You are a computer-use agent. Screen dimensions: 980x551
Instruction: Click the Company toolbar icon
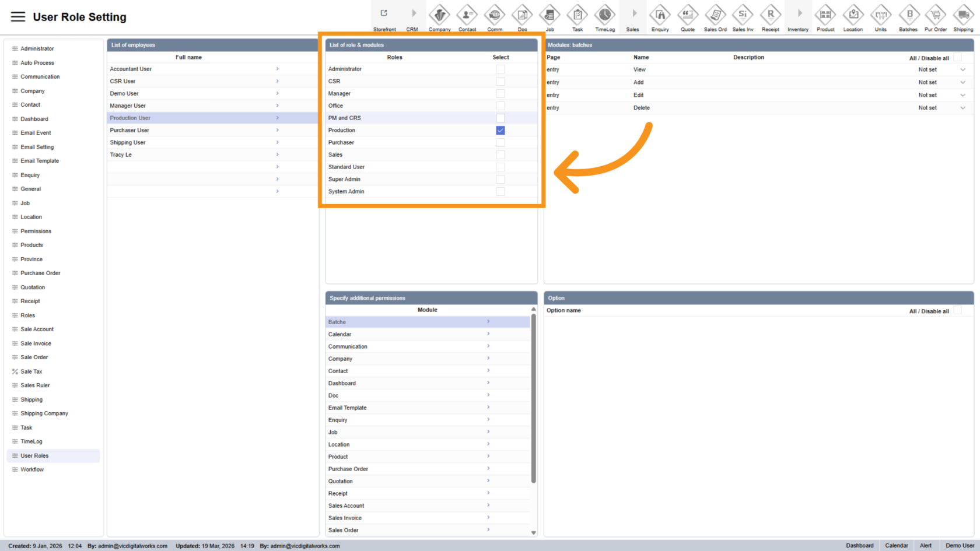[x=439, y=15]
